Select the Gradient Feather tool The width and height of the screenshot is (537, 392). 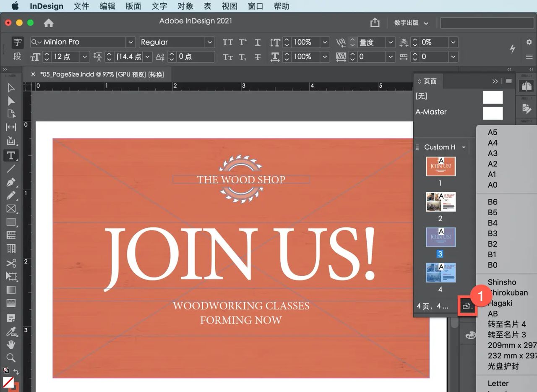[11, 303]
